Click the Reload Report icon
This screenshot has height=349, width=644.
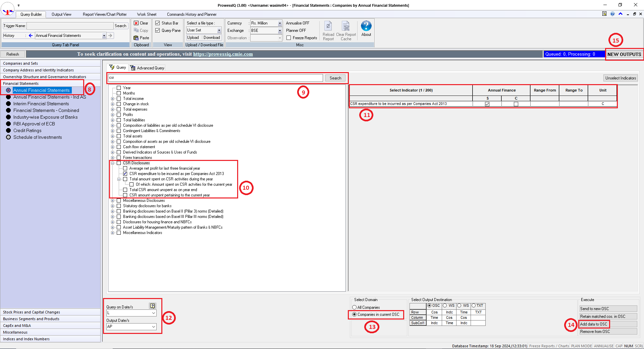(328, 26)
